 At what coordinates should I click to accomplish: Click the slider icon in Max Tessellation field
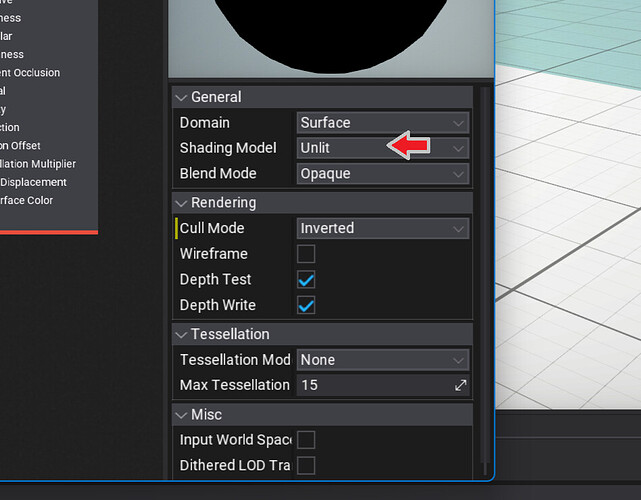coord(461,385)
